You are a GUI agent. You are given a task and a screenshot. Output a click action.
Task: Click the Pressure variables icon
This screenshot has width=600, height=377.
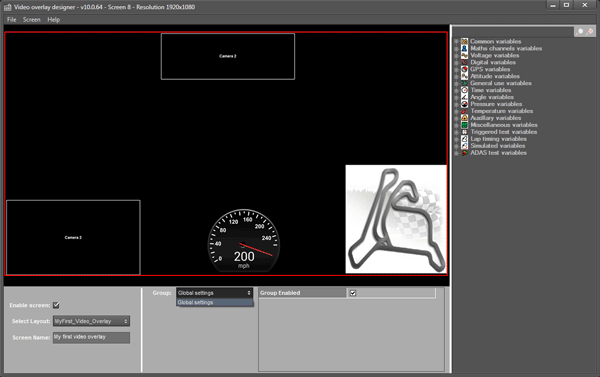pos(464,104)
